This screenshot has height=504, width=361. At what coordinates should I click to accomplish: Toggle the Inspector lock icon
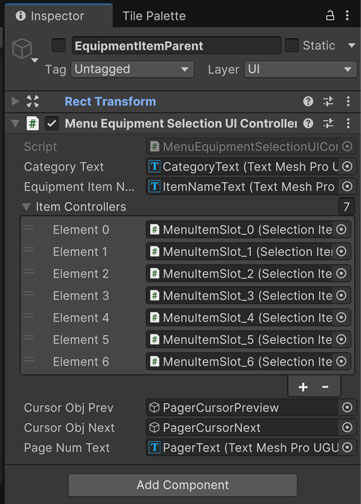[x=330, y=15]
